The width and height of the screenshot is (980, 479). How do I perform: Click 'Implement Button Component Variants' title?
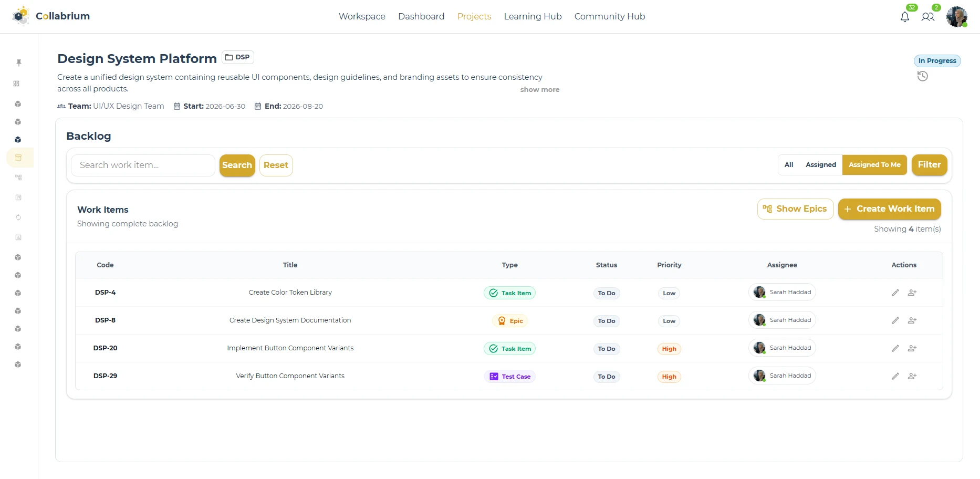point(290,348)
